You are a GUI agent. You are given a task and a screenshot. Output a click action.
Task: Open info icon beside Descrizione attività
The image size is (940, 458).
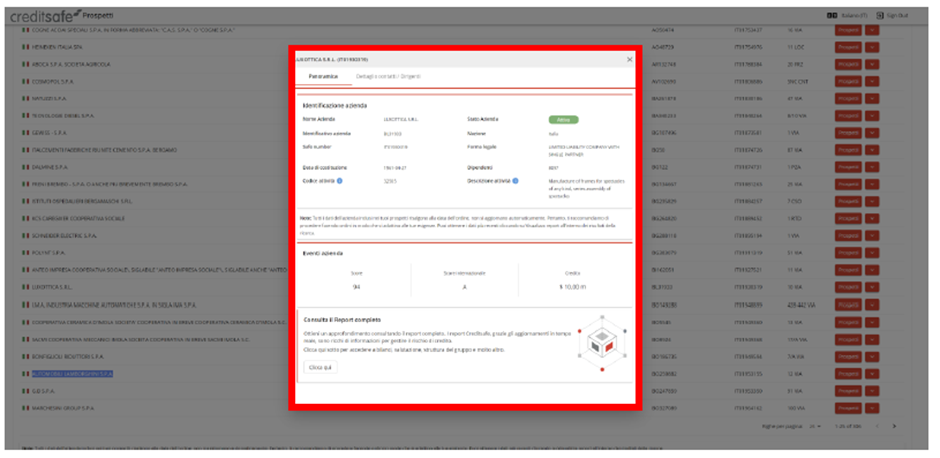tap(515, 180)
